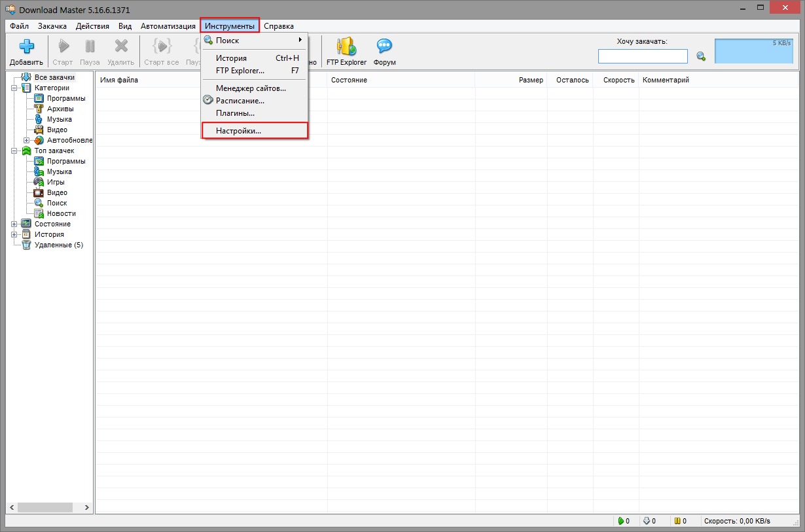Open the Удаленные (5) trash folder
The image size is (805, 532).
click(59, 245)
